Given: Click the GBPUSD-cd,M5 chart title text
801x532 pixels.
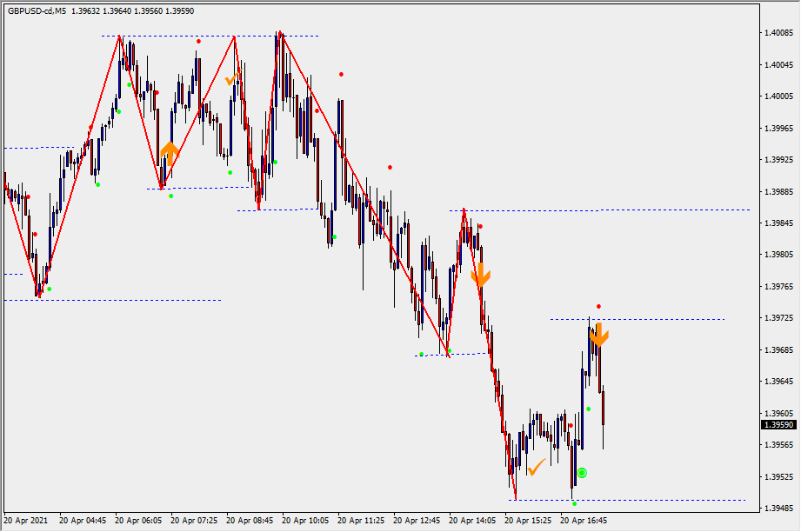Looking at the screenshot, I should (x=37, y=11).
